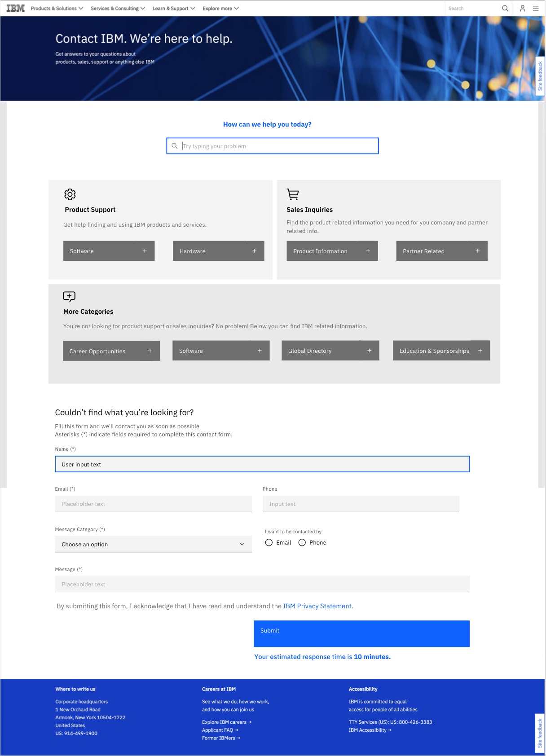Click the blue Submit button
546x756 pixels.
[362, 634]
